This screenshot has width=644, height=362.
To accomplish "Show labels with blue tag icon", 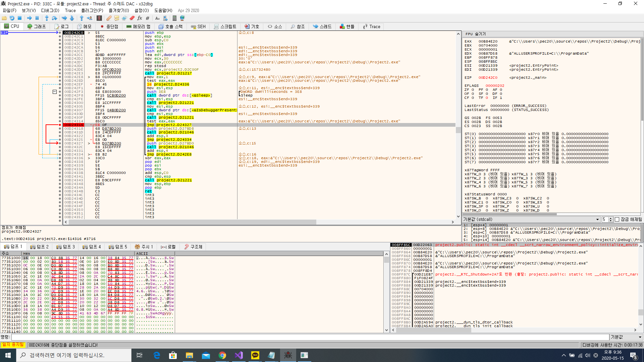I will [124, 18].
